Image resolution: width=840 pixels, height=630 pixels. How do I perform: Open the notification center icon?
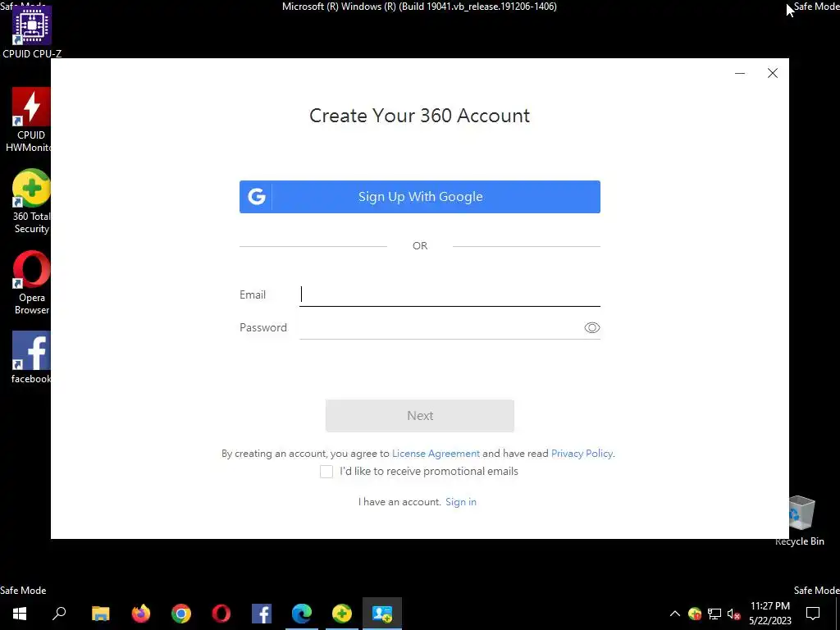coord(813,614)
